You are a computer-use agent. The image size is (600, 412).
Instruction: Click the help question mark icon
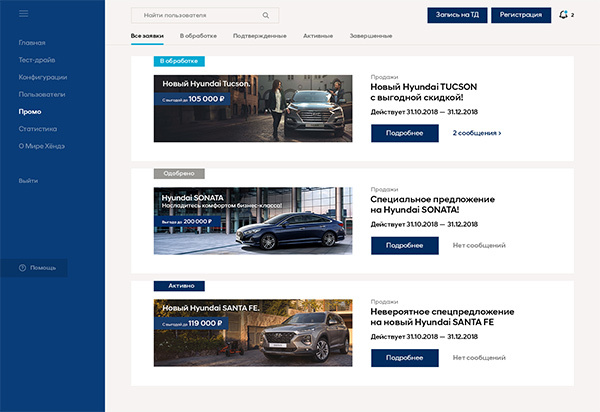point(23,268)
